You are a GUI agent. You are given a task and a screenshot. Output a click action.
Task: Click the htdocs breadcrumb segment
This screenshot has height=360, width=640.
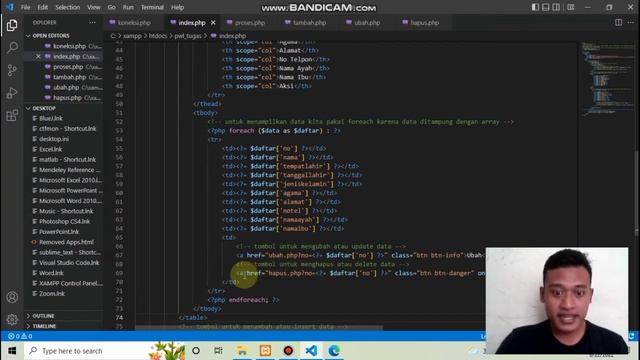[158, 36]
